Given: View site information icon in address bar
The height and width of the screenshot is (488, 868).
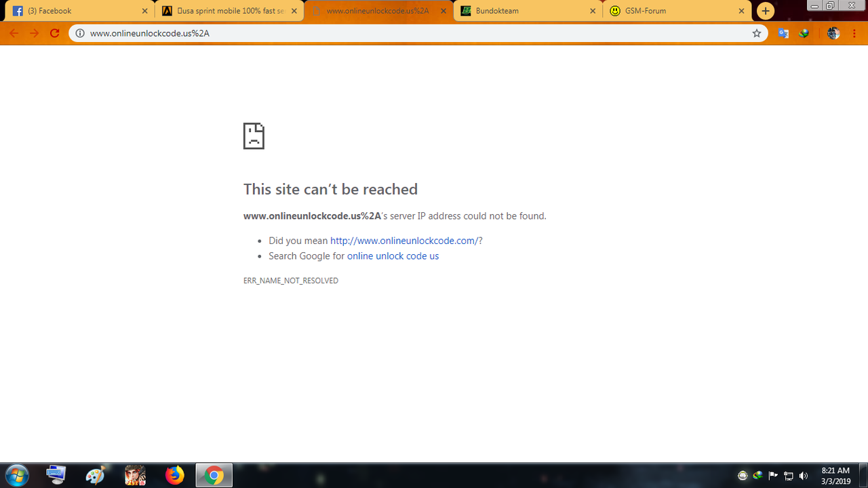Looking at the screenshot, I should (x=79, y=33).
